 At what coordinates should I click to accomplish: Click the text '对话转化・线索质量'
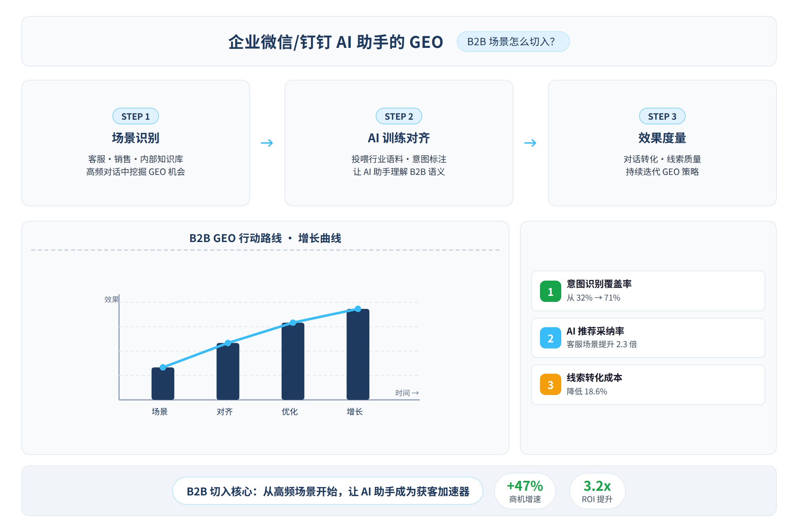coord(662,159)
